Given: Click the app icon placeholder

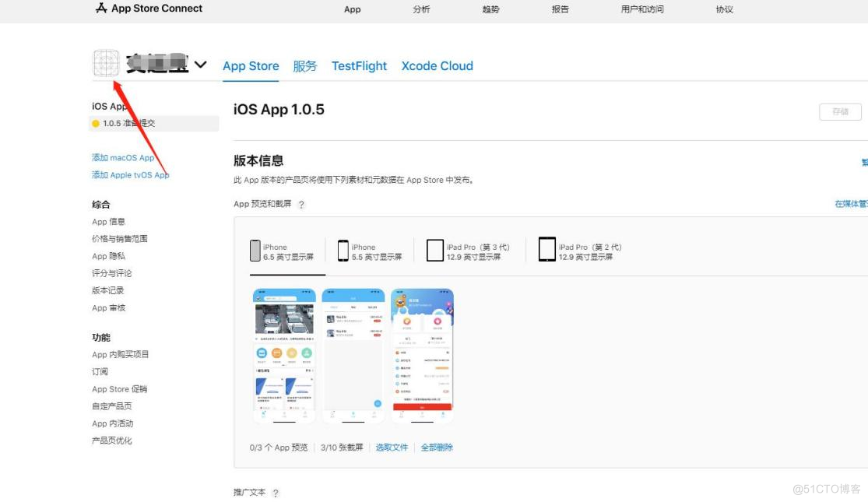Looking at the screenshot, I should pyautogui.click(x=106, y=63).
